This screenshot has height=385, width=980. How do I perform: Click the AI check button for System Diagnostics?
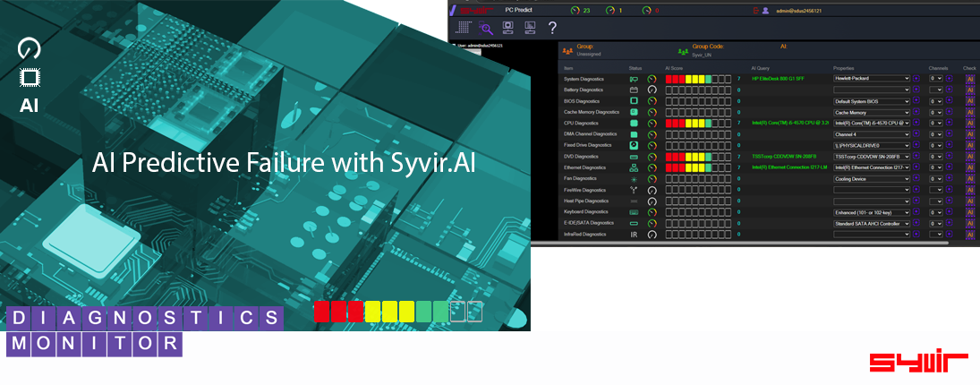[970, 79]
